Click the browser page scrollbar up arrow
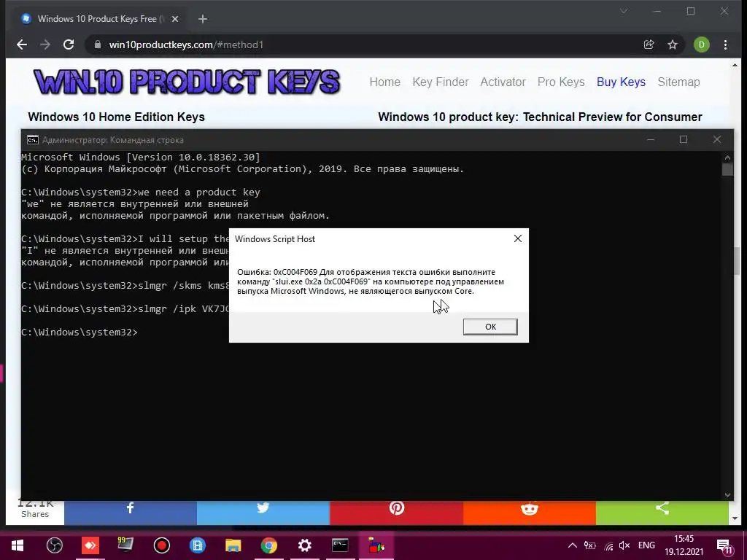This screenshot has width=747, height=560. pos(735,65)
